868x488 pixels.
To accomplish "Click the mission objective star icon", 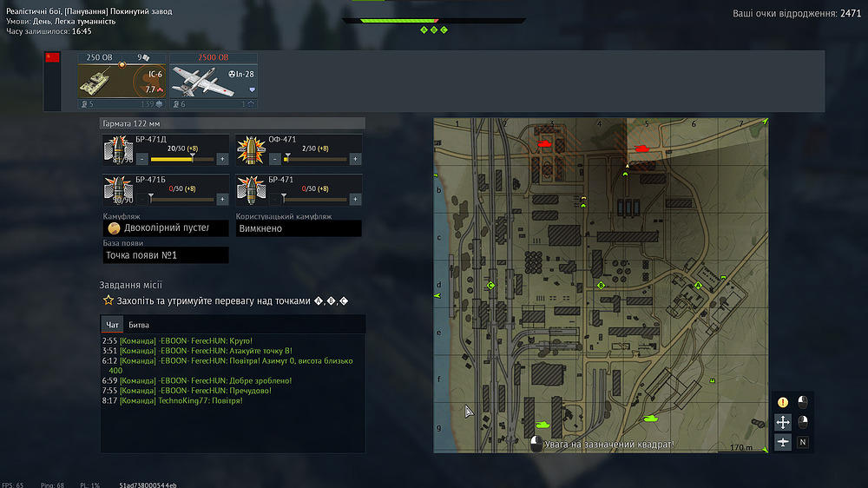I will tap(108, 300).
